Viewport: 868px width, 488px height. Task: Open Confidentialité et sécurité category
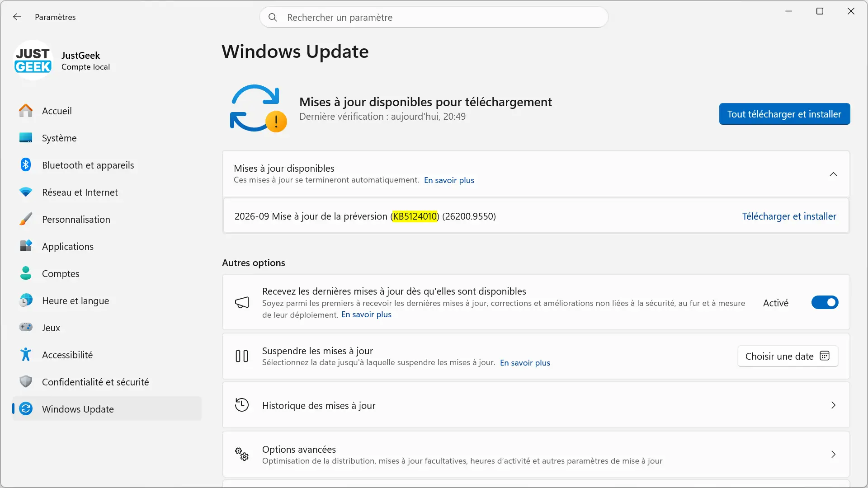point(107,382)
